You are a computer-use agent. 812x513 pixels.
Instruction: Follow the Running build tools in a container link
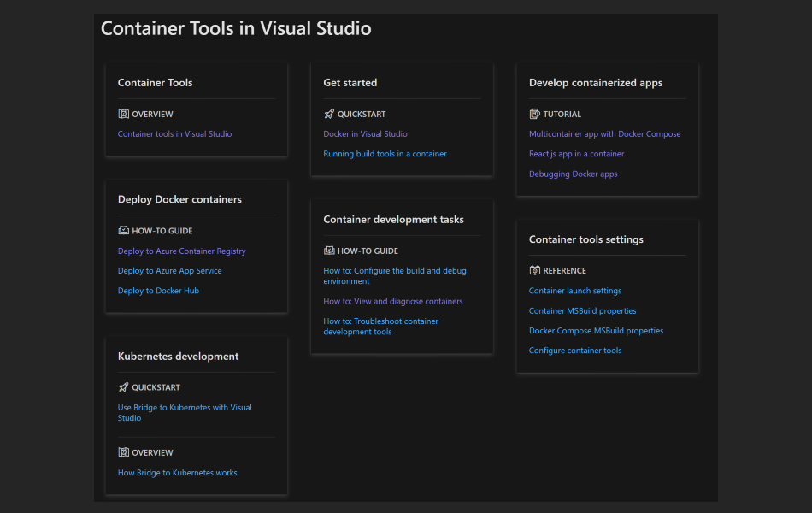(385, 154)
